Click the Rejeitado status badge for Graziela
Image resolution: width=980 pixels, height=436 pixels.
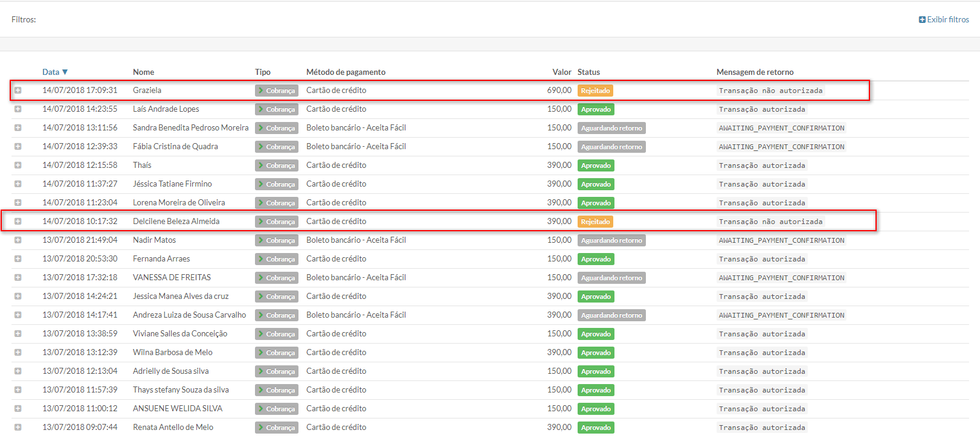595,91
